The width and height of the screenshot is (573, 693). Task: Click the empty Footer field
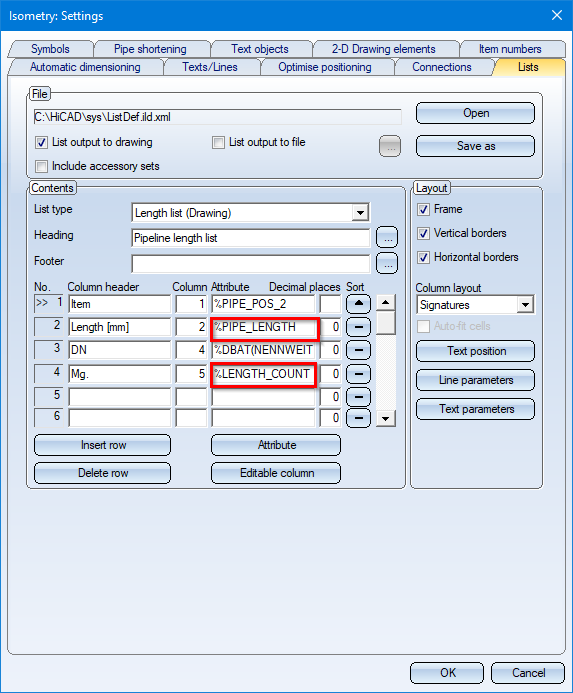coord(251,264)
